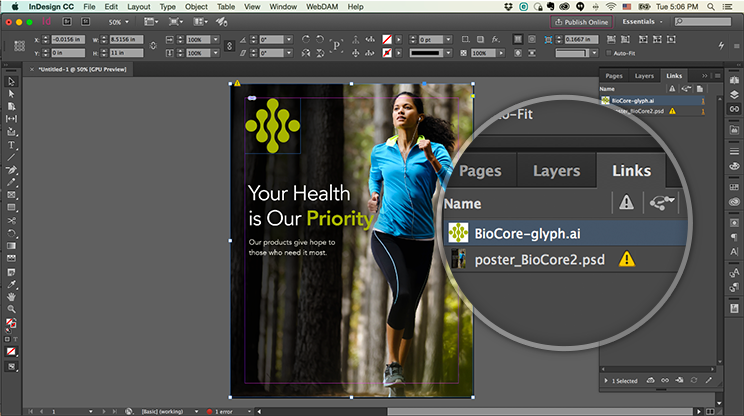Open the WebDAM menu

coord(322,7)
